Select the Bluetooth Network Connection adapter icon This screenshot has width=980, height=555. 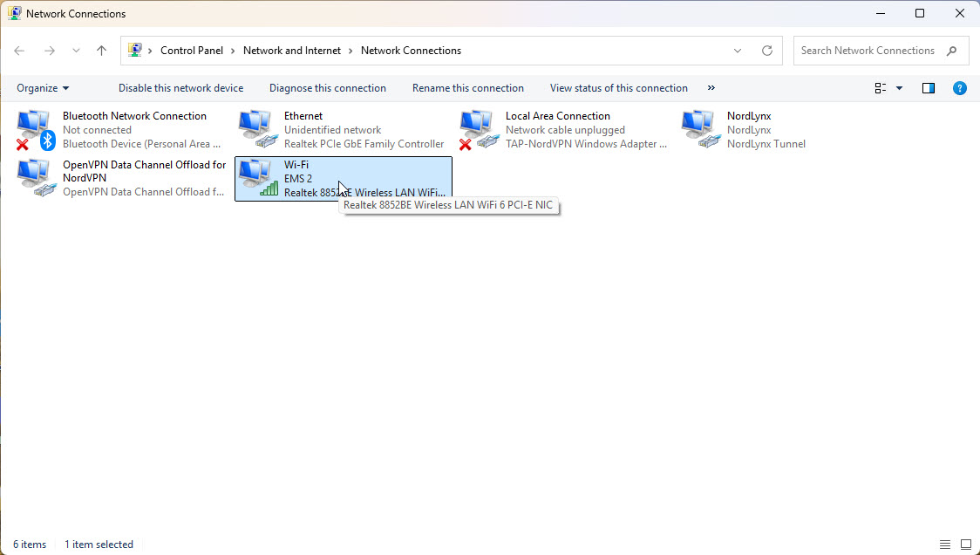click(x=35, y=129)
